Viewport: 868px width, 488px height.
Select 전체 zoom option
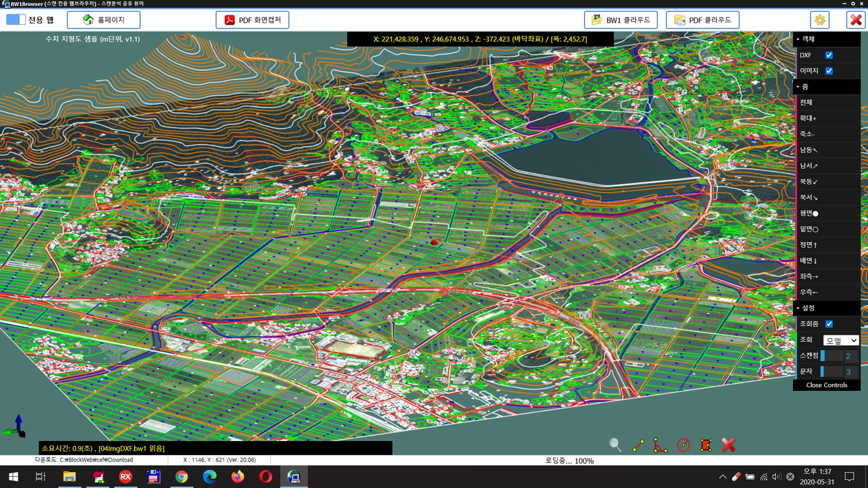click(806, 103)
